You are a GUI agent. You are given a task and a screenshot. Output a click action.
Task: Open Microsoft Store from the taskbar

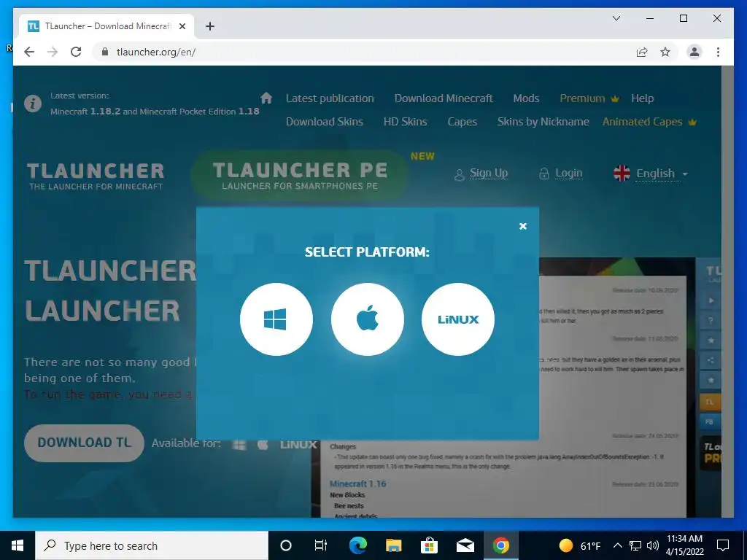pyautogui.click(x=429, y=545)
